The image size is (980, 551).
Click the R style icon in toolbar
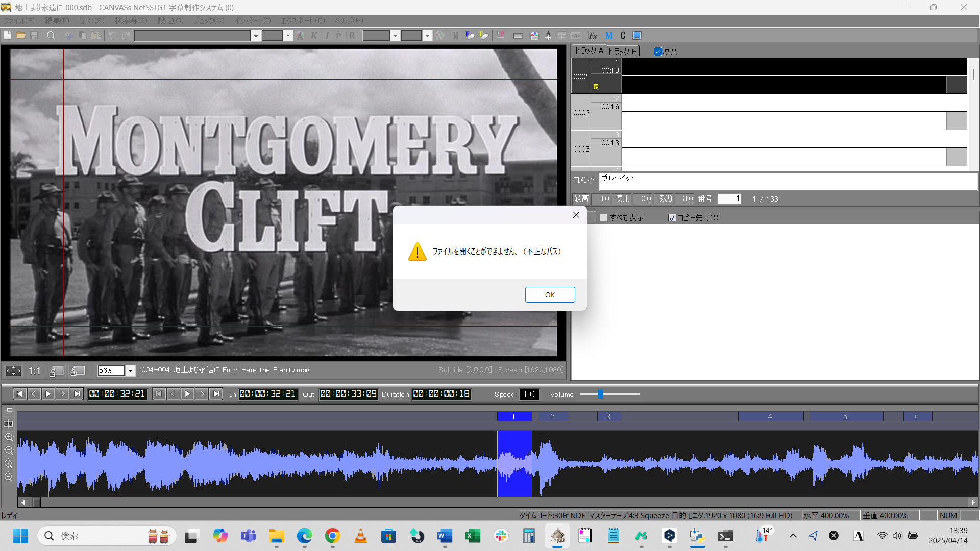(x=352, y=35)
